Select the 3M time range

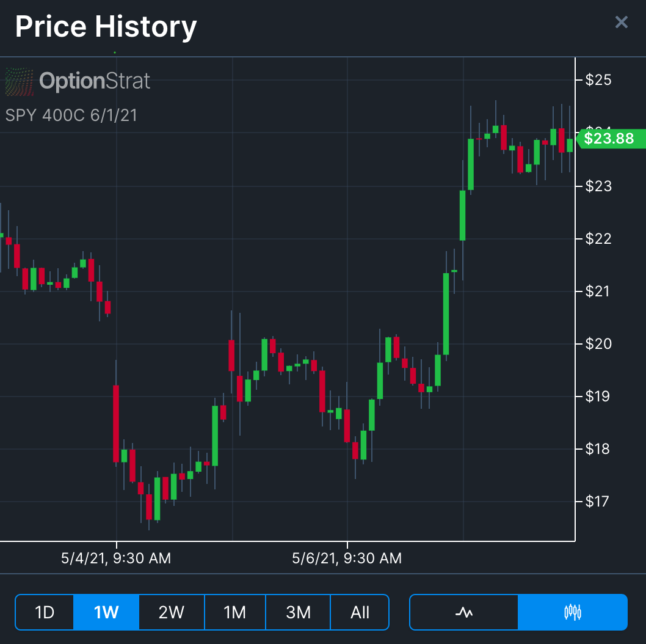297,612
